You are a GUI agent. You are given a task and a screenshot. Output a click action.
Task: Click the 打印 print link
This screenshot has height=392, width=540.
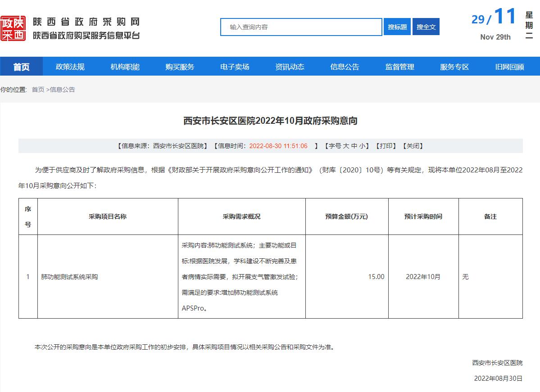(386, 146)
